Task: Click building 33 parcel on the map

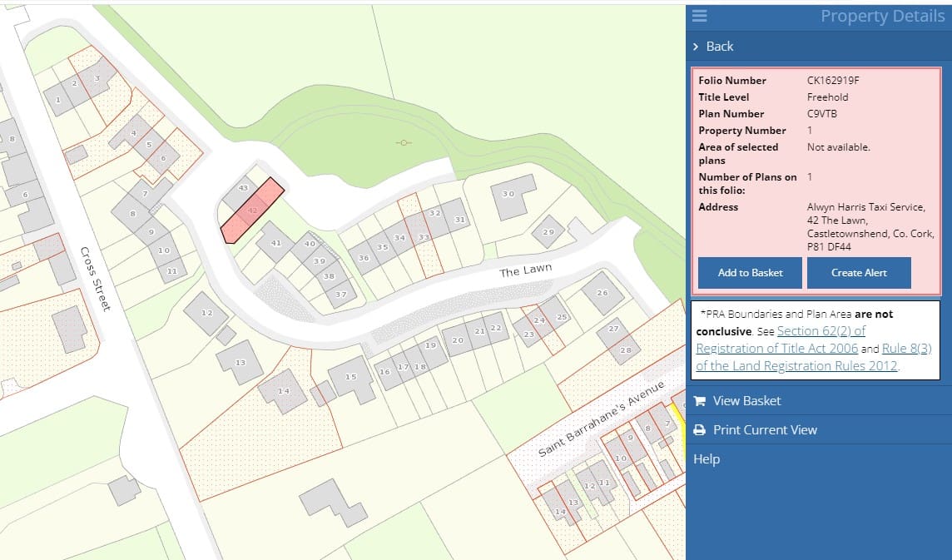Action: click(x=424, y=237)
